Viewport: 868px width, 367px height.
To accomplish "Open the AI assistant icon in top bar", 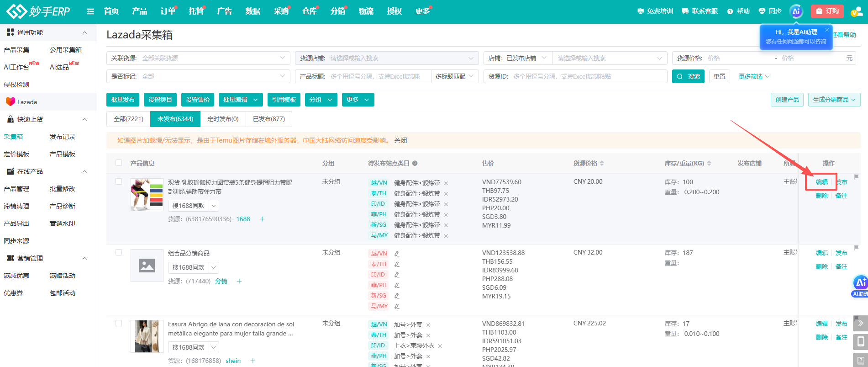I will pyautogui.click(x=796, y=11).
